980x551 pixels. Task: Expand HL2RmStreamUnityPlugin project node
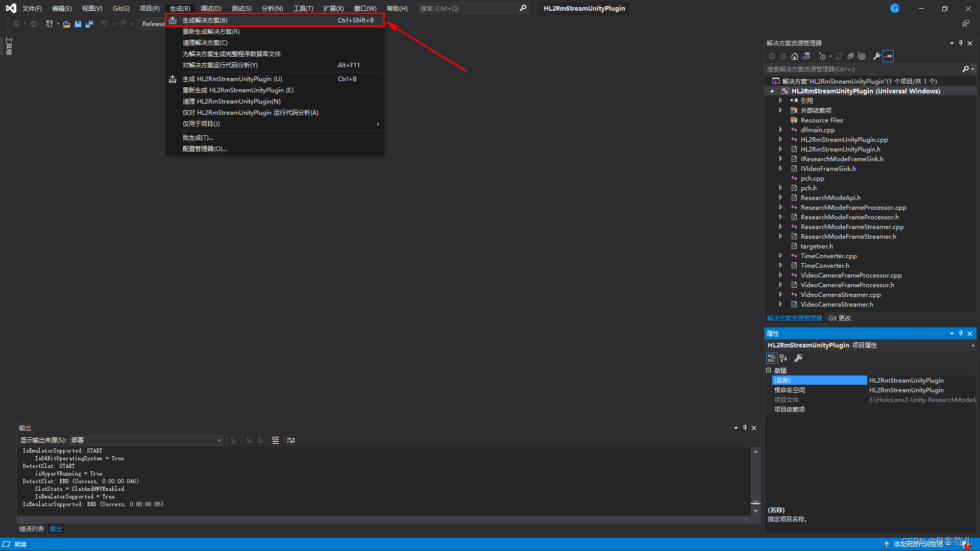772,90
